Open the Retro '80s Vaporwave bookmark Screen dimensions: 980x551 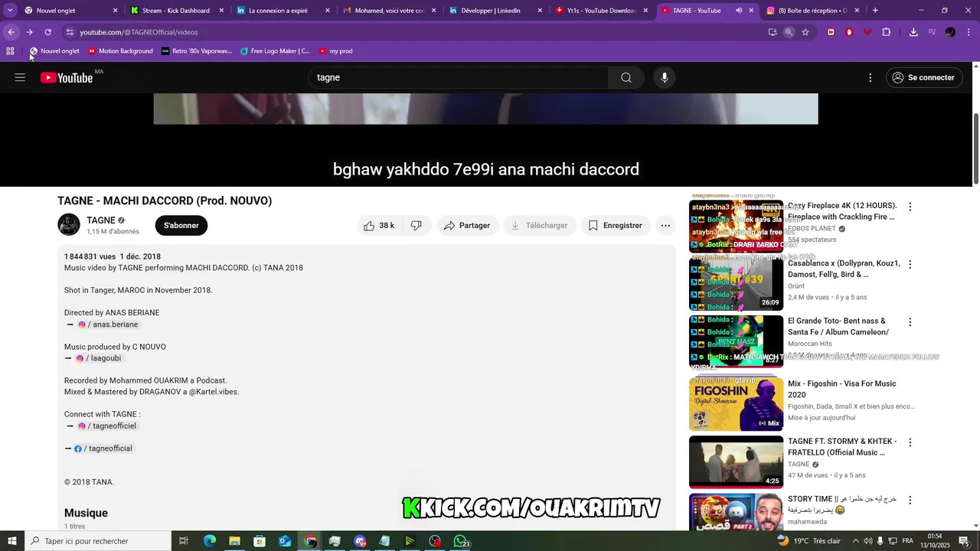click(x=197, y=51)
